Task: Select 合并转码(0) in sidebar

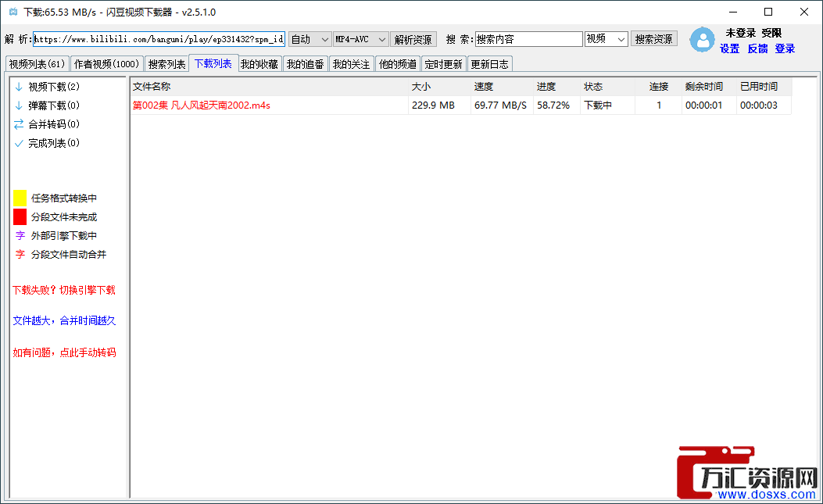Action: click(x=54, y=124)
